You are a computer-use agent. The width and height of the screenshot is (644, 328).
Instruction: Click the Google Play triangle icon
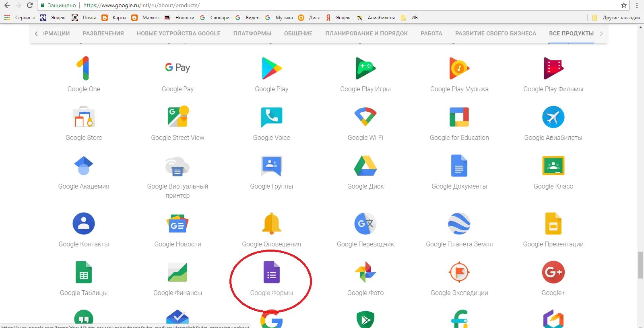pos(272,68)
